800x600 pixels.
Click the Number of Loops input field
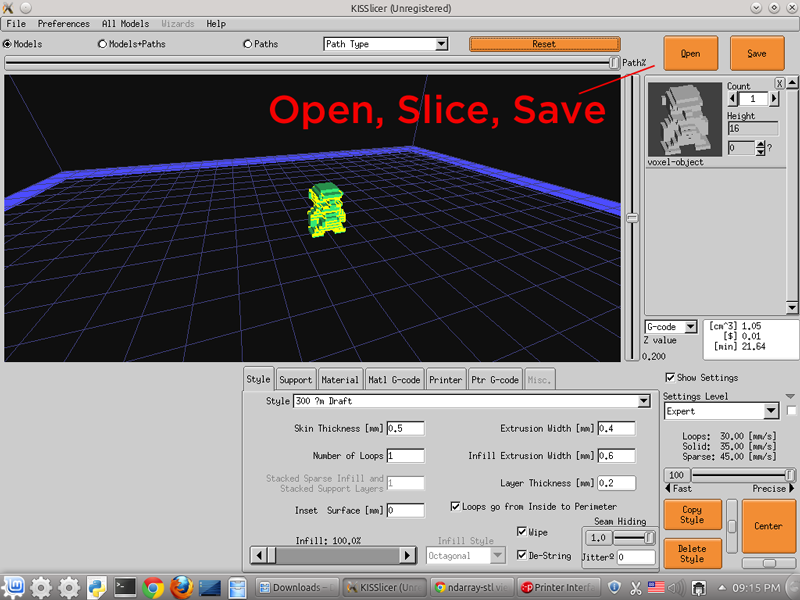pyautogui.click(x=405, y=456)
